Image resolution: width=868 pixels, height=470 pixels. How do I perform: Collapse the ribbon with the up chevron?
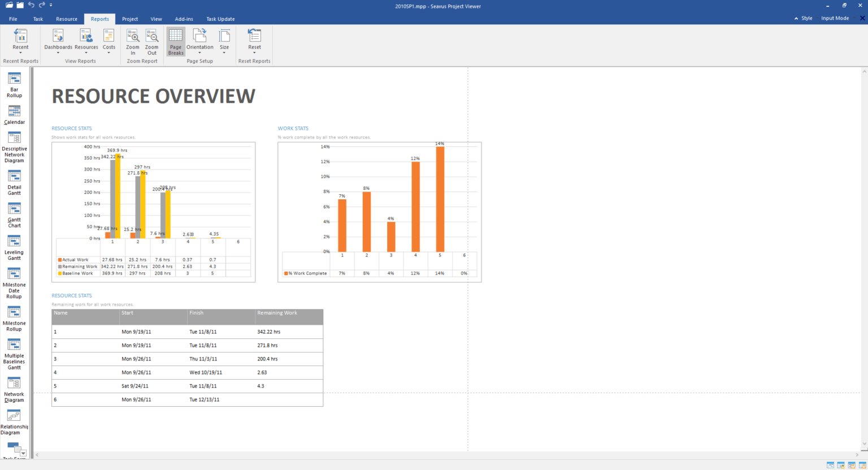tap(796, 19)
